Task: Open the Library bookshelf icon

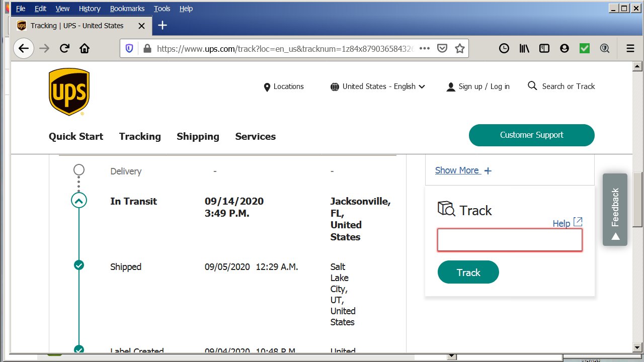Action: click(x=525, y=48)
